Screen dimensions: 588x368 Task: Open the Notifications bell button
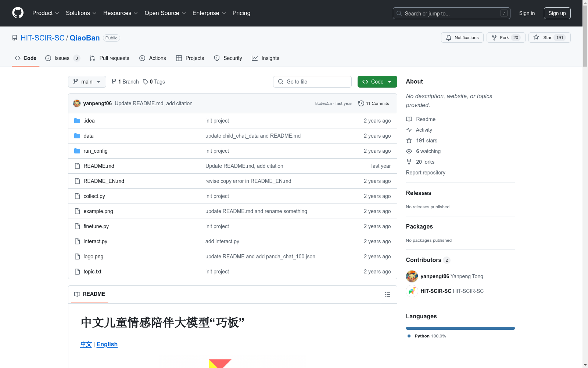tap(462, 38)
